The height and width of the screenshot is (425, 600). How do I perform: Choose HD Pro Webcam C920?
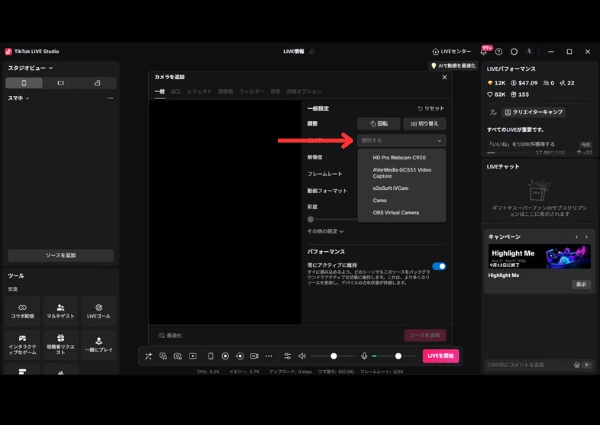(x=401, y=158)
